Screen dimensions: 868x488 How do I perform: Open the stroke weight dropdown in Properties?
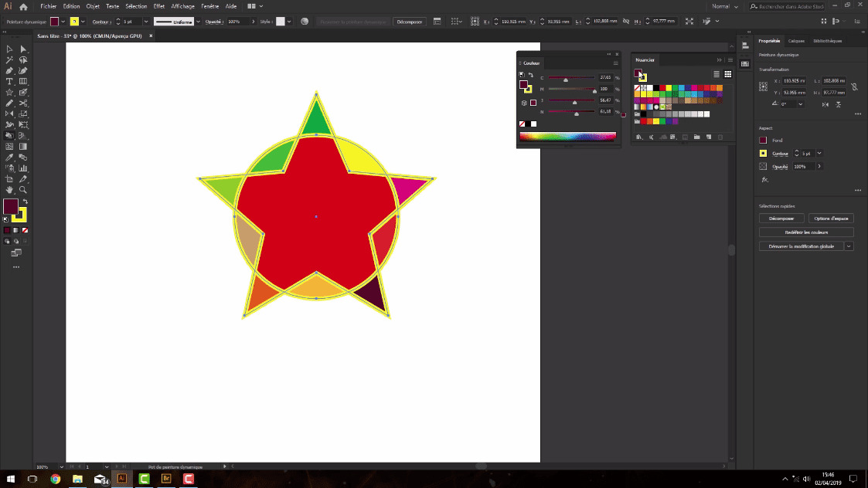(x=819, y=153)
